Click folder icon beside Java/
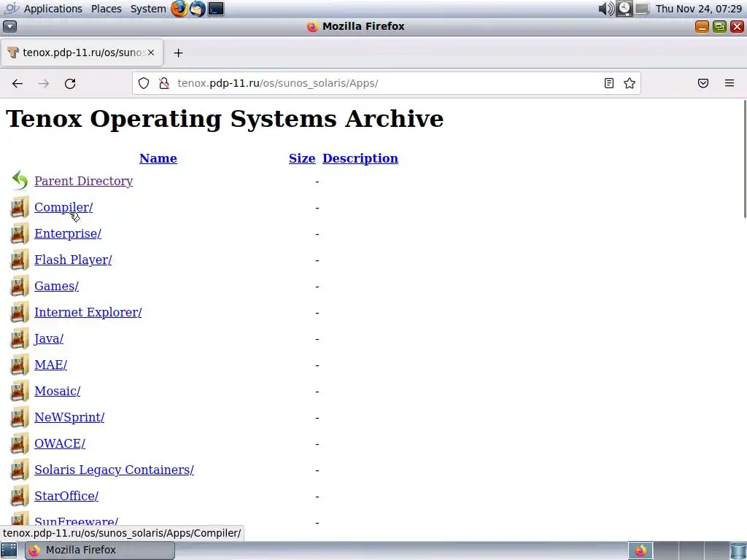Screen dimensions: 747x560 pyautogui.click(x=20, y=338)
